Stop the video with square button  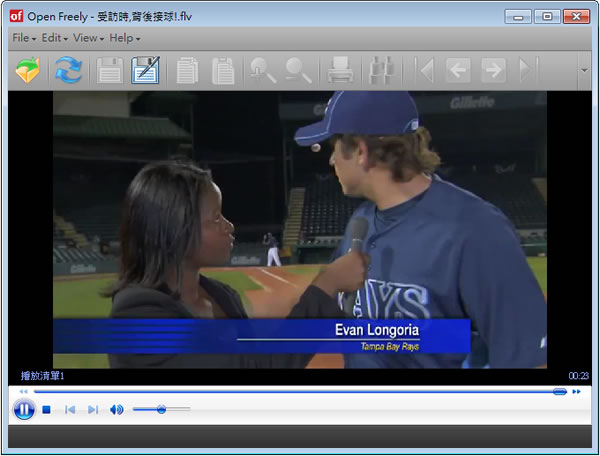click(47, 410)
